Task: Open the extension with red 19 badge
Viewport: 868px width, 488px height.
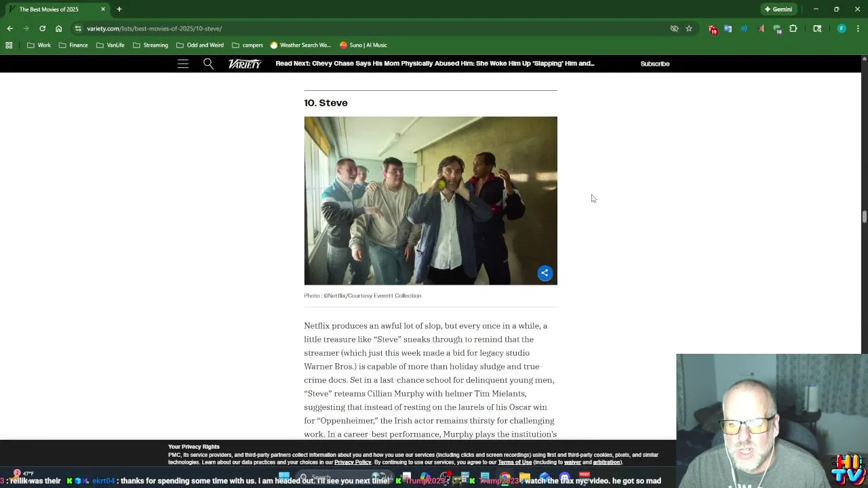Action: point(712,29)
